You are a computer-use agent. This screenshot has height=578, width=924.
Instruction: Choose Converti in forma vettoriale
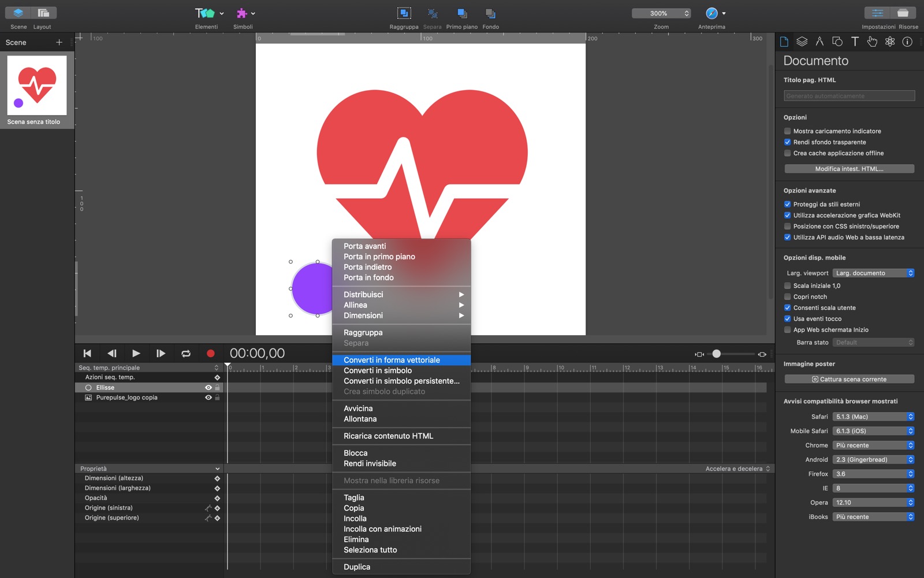point(392,360)
